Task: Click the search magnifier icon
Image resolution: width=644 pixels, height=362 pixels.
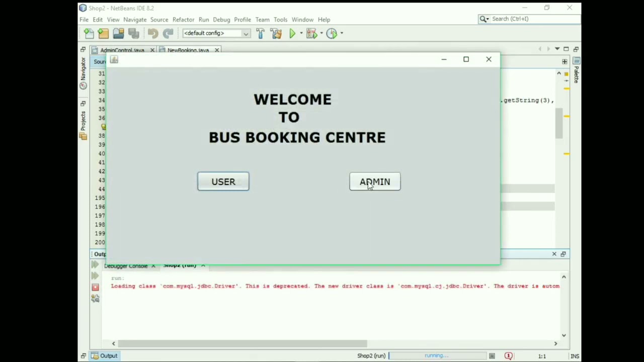Action: pyautogui.click(x=484, y=19)
